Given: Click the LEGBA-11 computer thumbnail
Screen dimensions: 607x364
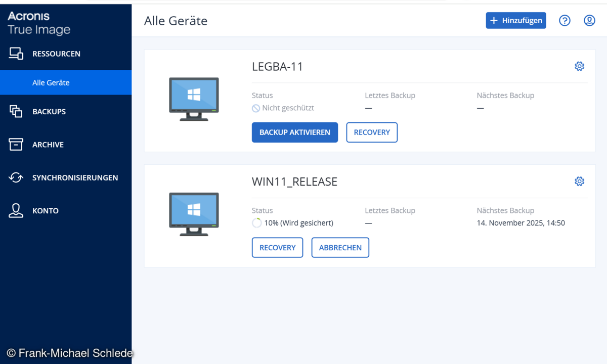Looking at the screenshot, I should (x=194, y=100).
